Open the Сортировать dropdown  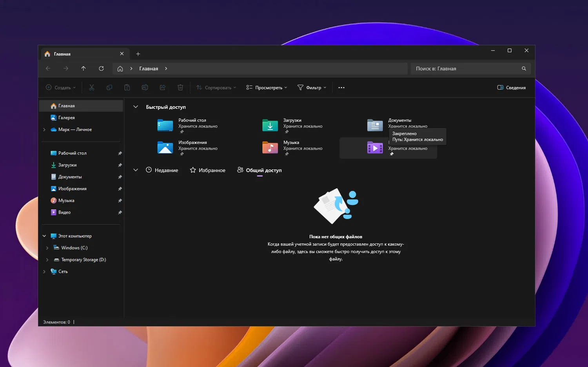pos(216,88)
